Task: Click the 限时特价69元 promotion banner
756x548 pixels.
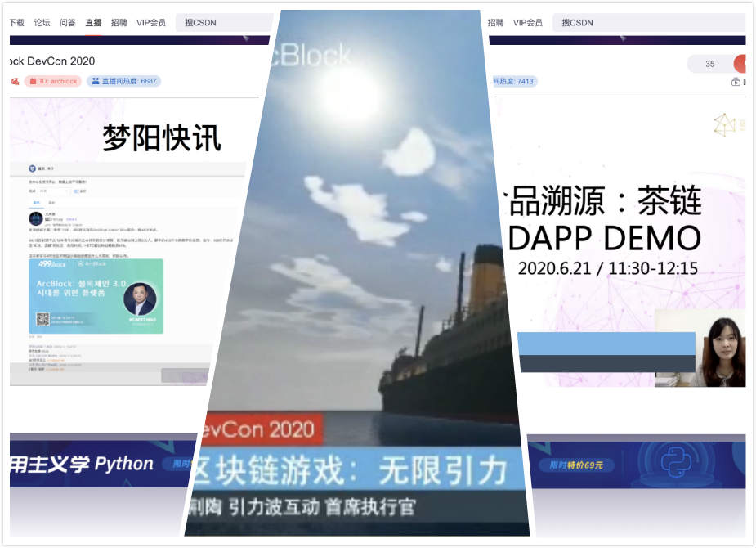Action: [x=577, y=465]
